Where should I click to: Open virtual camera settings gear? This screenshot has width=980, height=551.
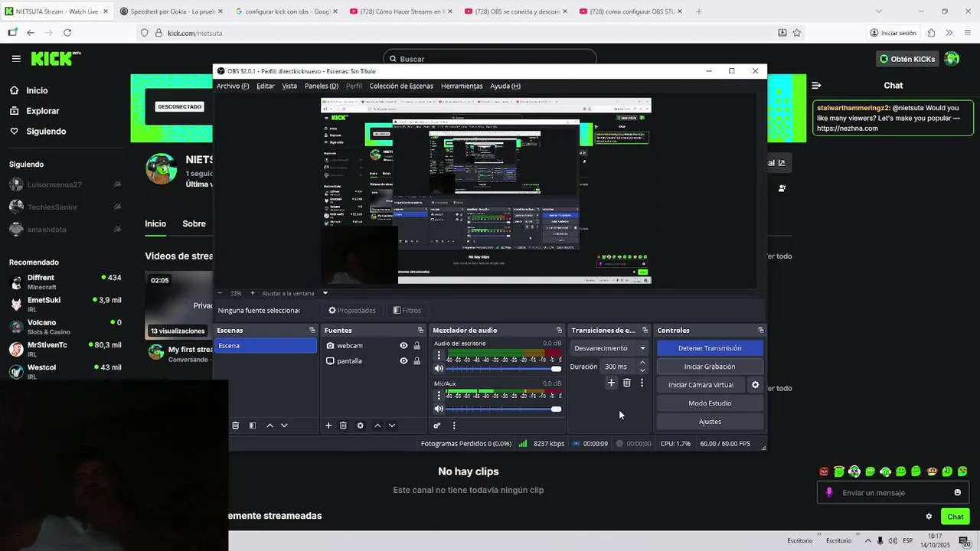pyautogui.click(x=755, y=385)
